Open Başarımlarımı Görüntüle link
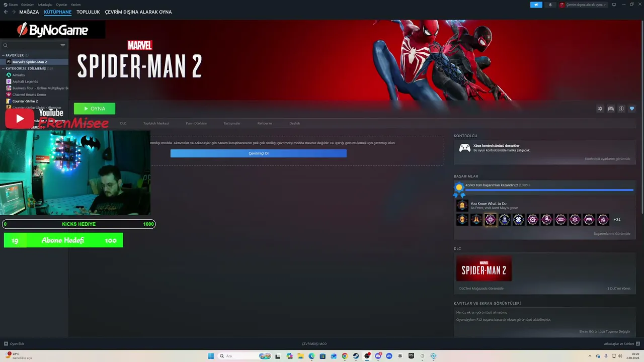This screenshot has height=362, width=644. (x=612, y=234)
